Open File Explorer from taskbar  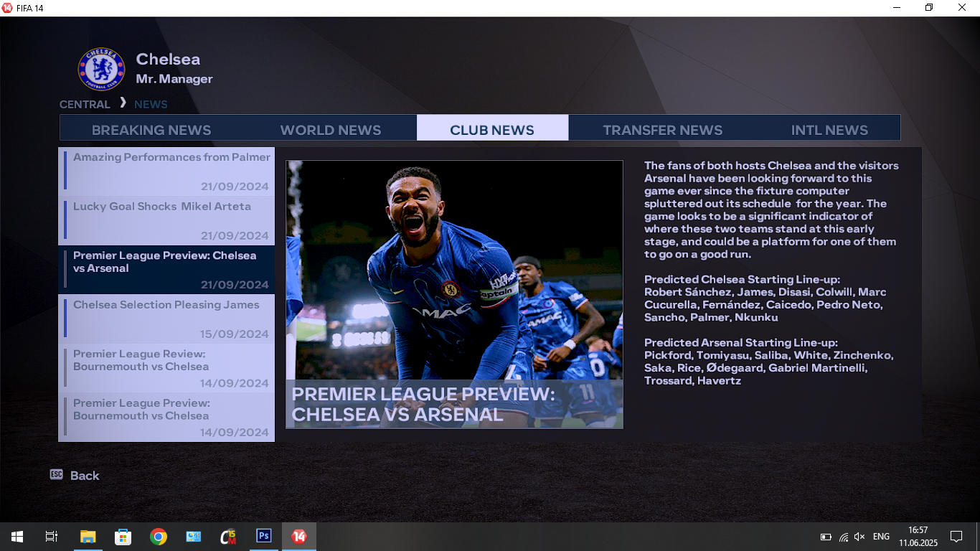(88, 537)
